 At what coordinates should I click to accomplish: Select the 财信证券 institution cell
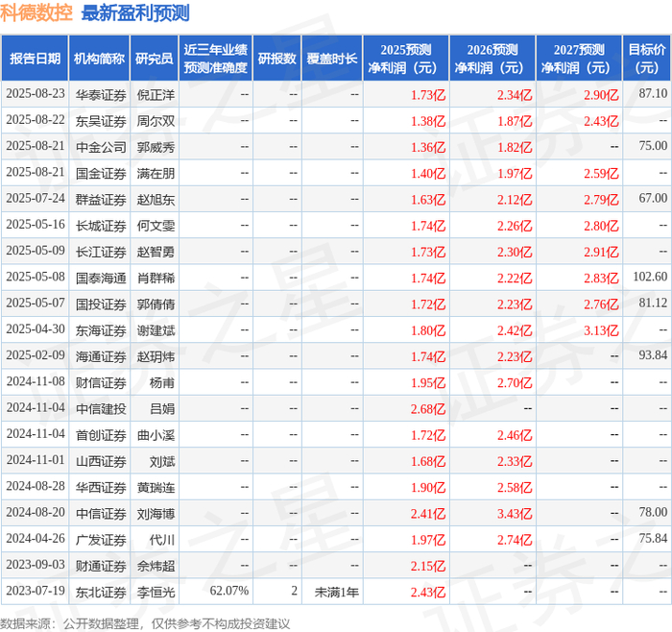click(101, 383)
